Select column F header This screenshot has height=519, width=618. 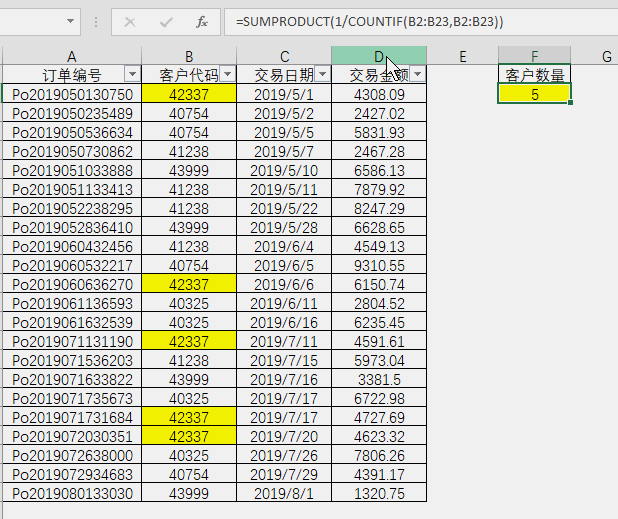coord(534,56)
